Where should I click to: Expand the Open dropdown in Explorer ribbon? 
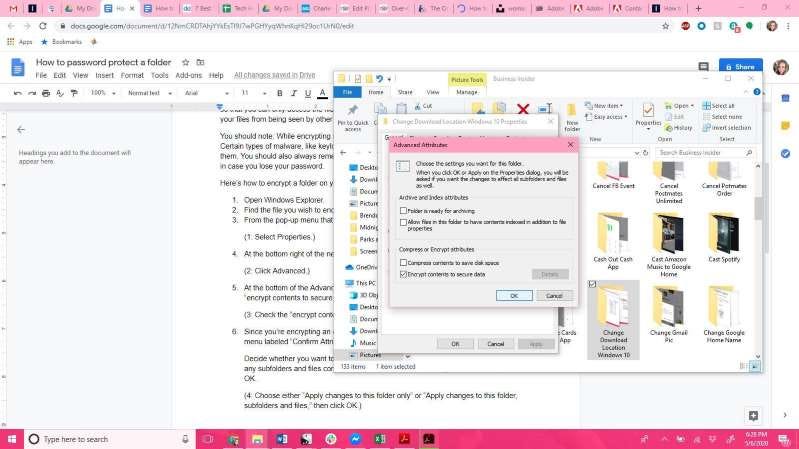pyautogui.click(x=679, y=105)
